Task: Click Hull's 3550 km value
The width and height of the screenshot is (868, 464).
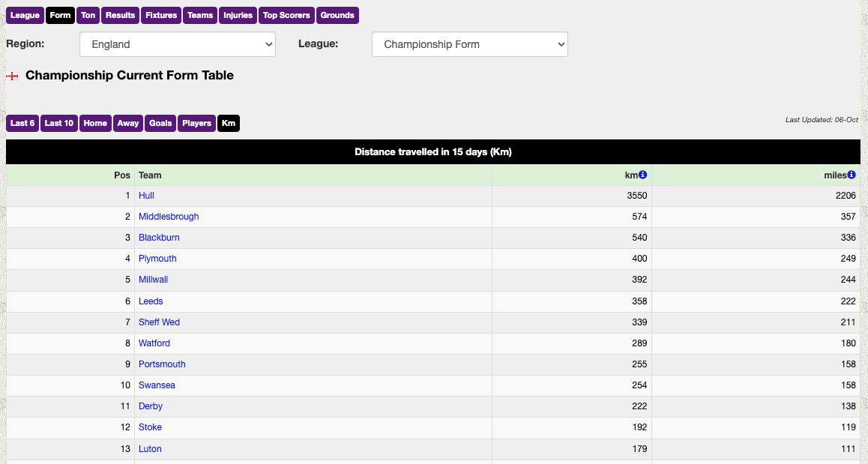Action: click(x=636, y=196)
